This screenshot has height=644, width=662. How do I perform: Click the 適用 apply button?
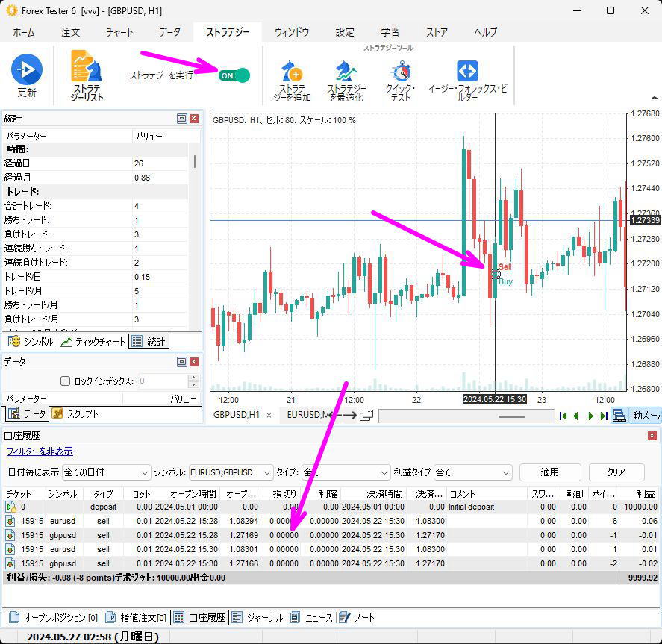tap(549, 472)
